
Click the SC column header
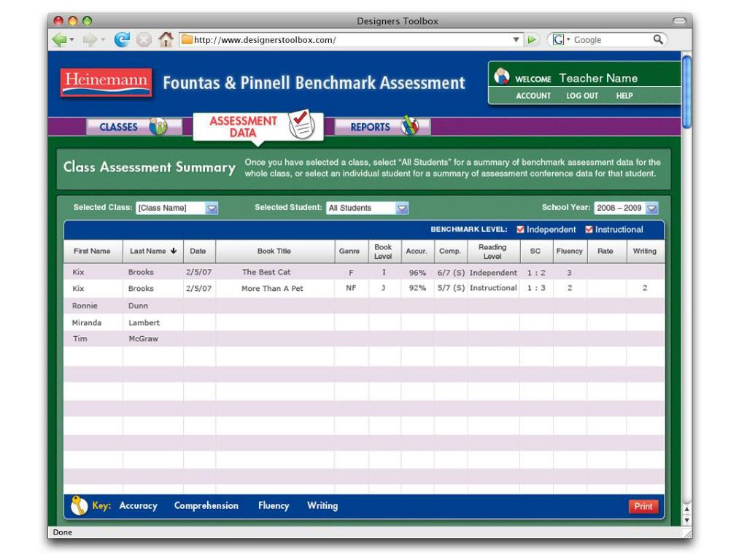(x=536, y=251)
